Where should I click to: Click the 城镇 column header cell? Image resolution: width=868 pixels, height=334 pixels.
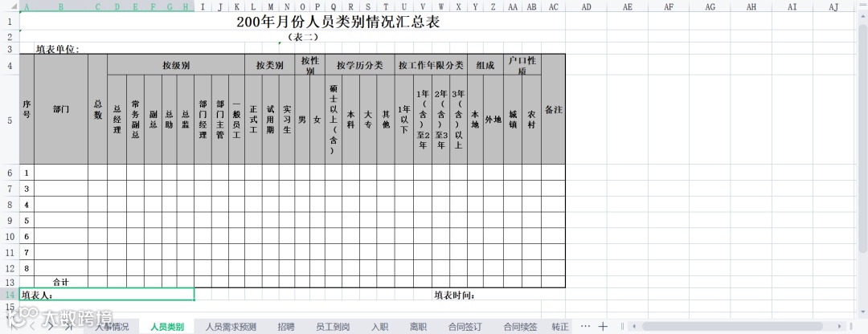513,120
